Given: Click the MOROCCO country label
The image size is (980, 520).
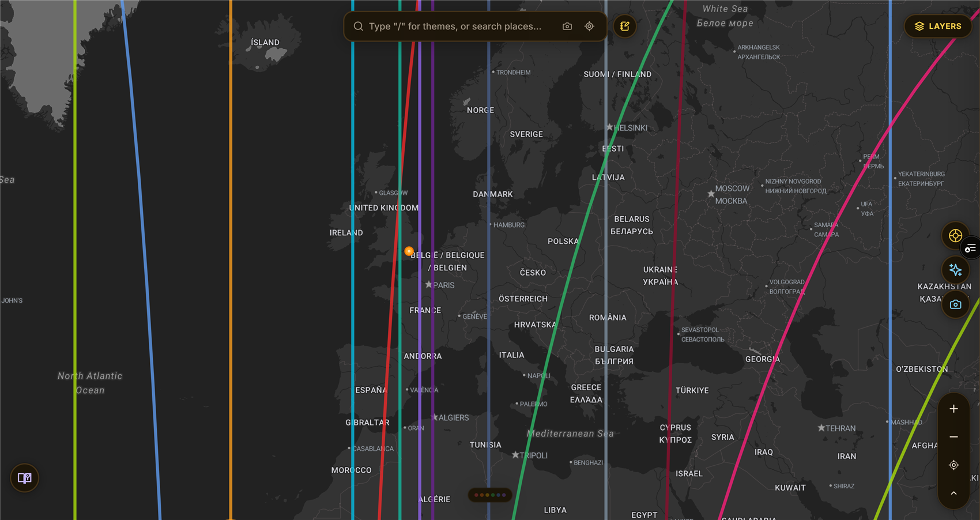Looking at the screenshot, I should pos(351,470).
